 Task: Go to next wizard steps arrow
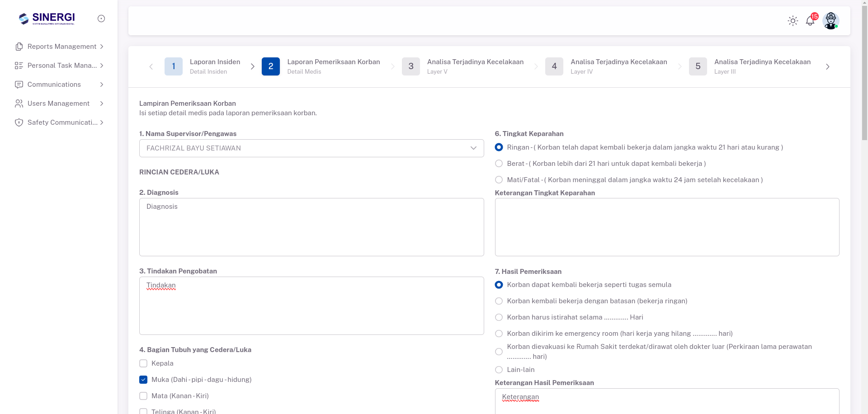click(827, 66)
